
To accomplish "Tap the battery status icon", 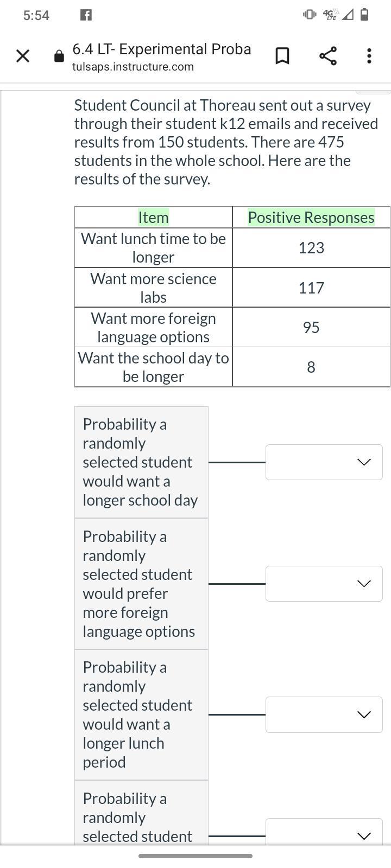I will 364,15.
